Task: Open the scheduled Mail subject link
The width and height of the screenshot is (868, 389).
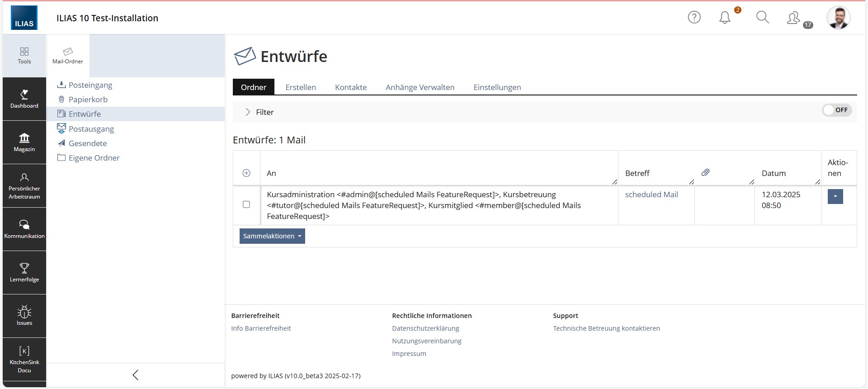Action: pos(651,194)
